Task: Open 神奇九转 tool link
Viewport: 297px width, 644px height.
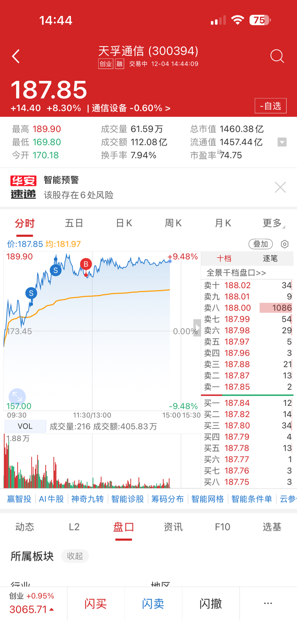Action: (87, 499)
